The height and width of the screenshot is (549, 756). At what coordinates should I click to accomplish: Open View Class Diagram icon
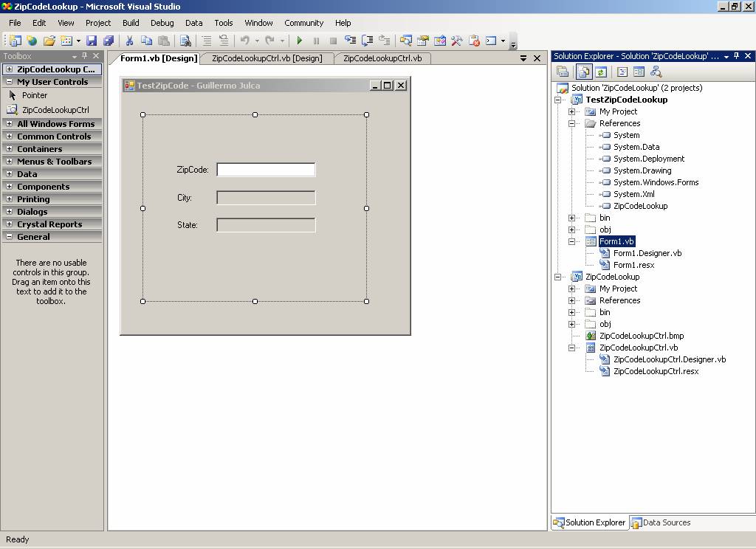(656, 72)
